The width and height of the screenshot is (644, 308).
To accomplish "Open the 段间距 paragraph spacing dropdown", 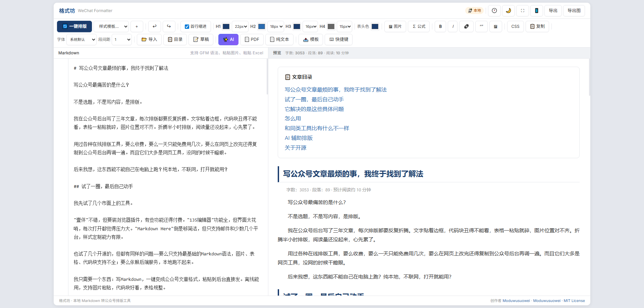I will pos(122,40).
